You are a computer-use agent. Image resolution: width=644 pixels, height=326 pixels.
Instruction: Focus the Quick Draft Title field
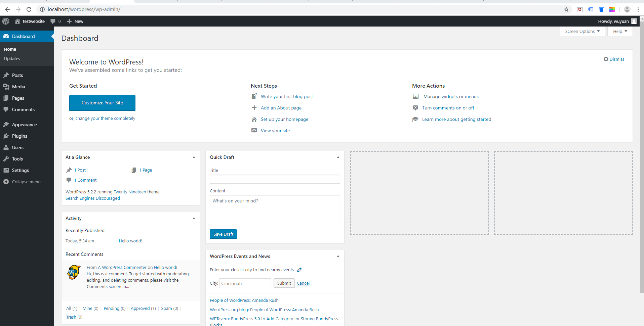click(275, 179)
